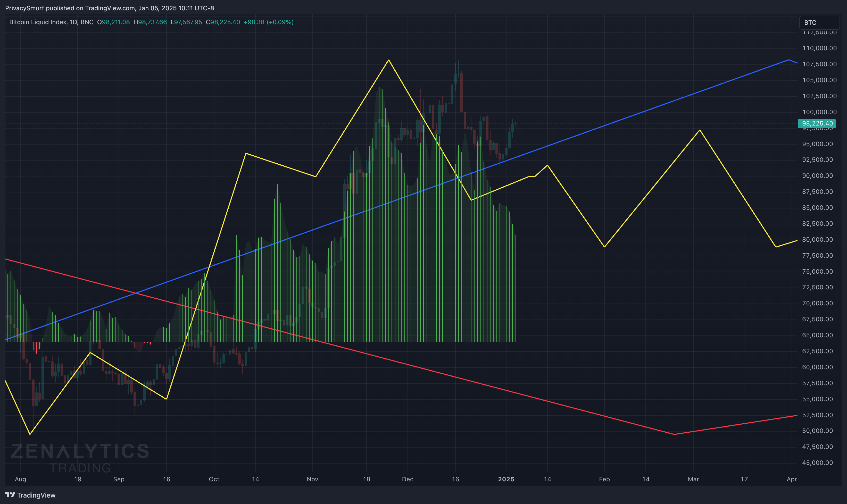Click the 110,000.00 price axis label
Viewport: 847px width, 504px height.
(x=819, y=48)
